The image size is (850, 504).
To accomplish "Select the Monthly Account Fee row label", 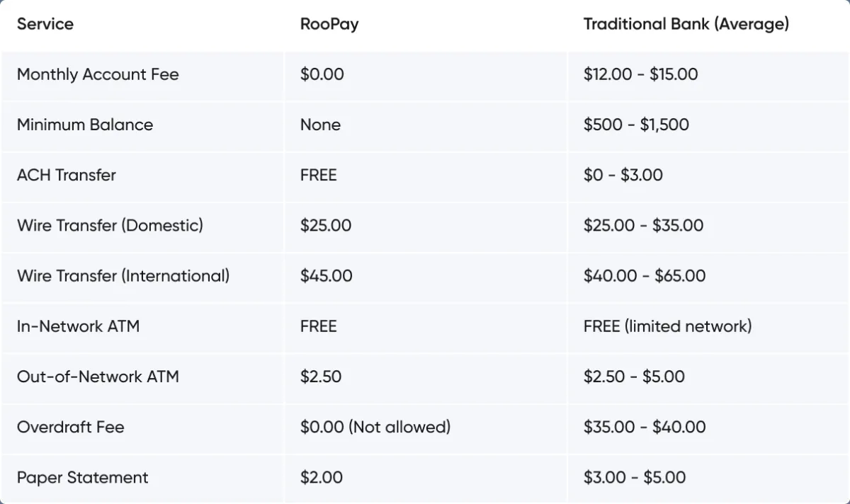I will click(x=98, y=74).
